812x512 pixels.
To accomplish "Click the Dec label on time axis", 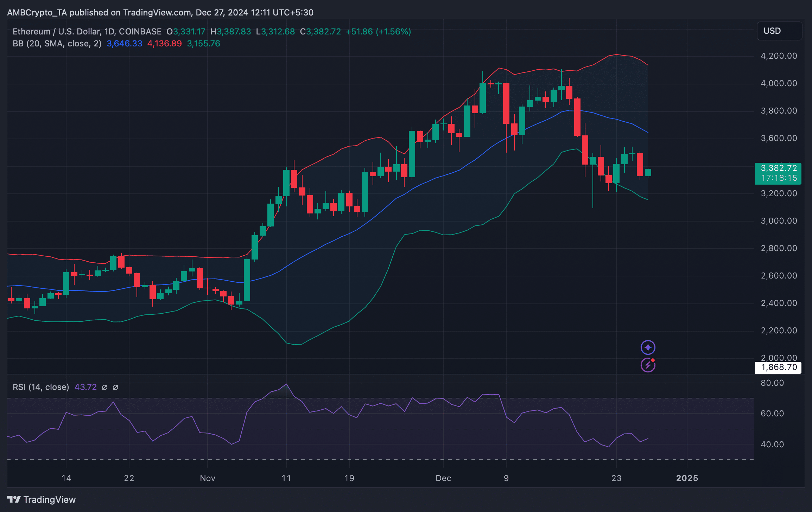I will [443, 478].
